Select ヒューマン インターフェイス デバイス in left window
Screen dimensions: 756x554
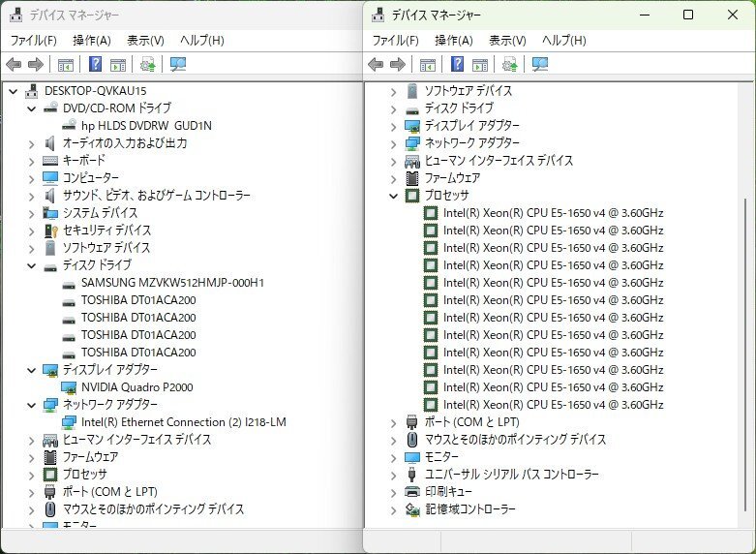(x=136, y=439)
